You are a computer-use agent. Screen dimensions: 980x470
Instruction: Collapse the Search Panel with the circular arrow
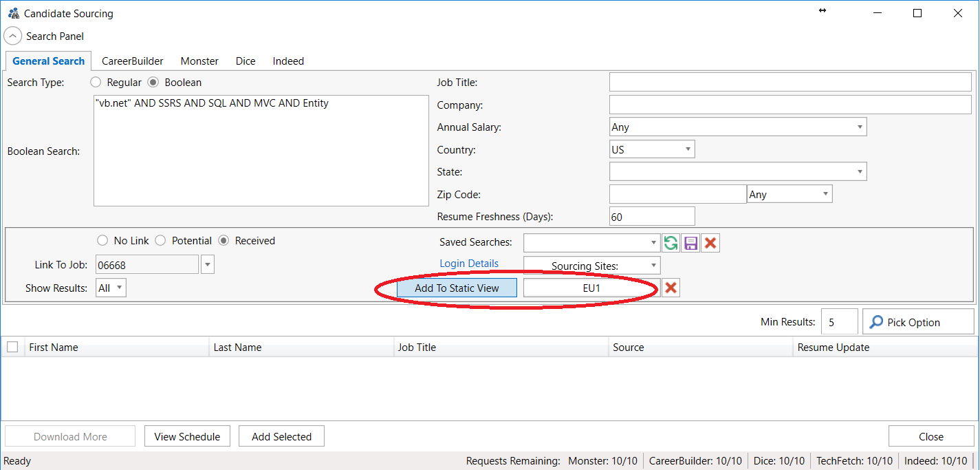click(13, 36)
